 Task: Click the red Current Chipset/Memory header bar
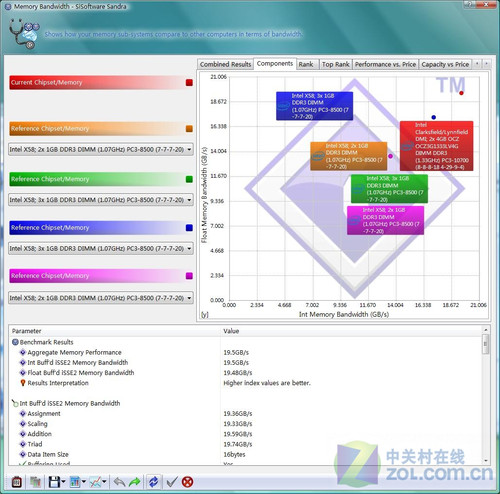101,82
